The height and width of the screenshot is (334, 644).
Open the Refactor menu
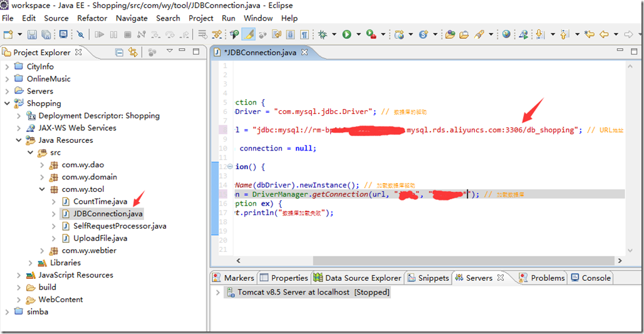(92, 18)
